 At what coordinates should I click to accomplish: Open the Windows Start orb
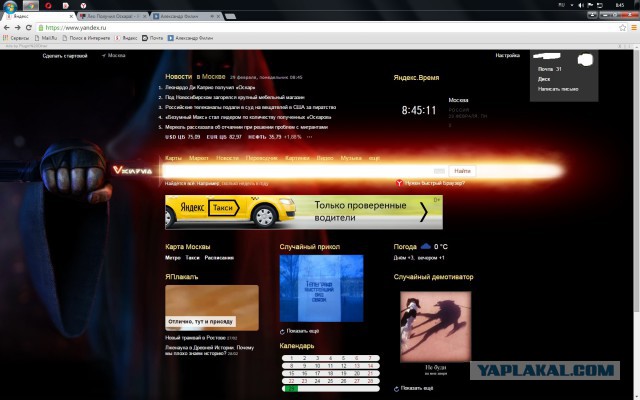click(x=10, y=6)
